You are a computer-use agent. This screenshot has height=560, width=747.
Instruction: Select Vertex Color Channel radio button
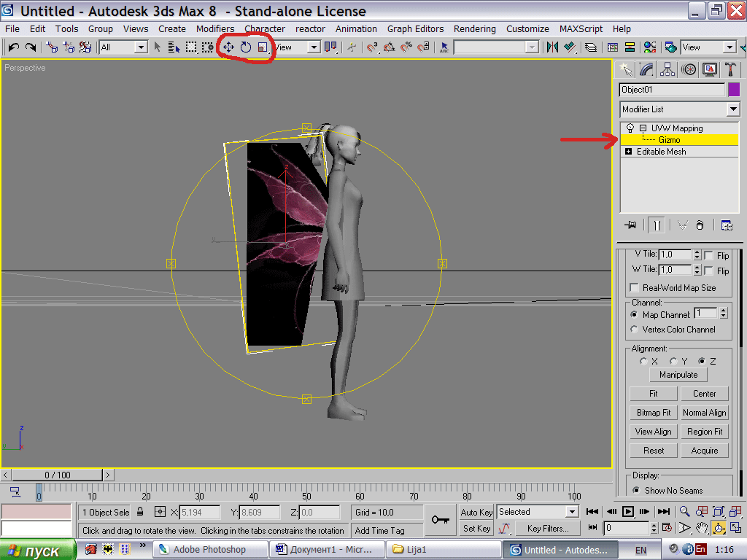click(x=634, y=329)
